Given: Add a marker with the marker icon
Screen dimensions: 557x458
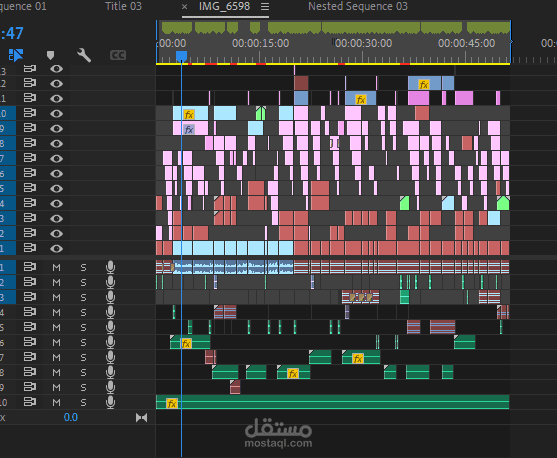Looking at the screenshot, I should tap(50, 55).
